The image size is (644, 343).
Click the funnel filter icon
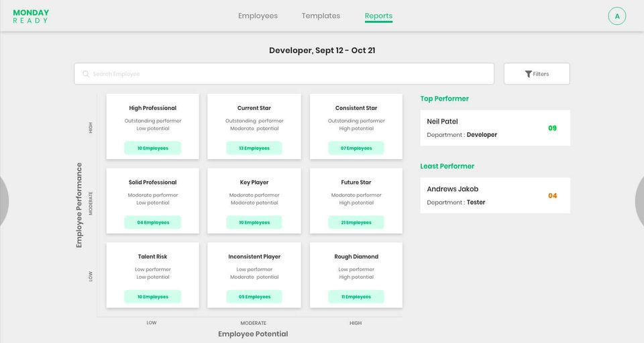click(x=528, y=74)
